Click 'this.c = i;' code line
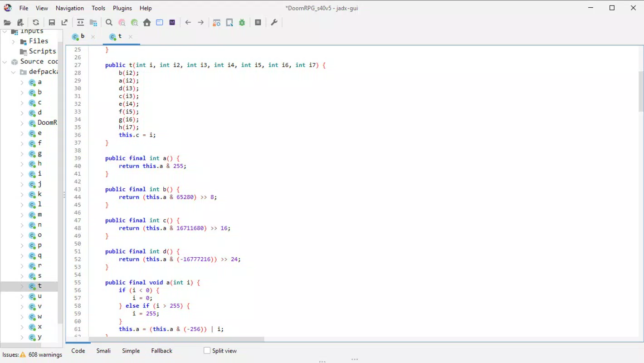Screen dimensions: 644x363 137,135
